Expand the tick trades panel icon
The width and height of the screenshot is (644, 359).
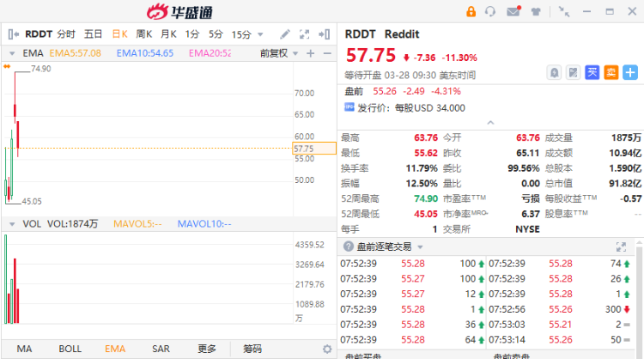tap(621, 246)
